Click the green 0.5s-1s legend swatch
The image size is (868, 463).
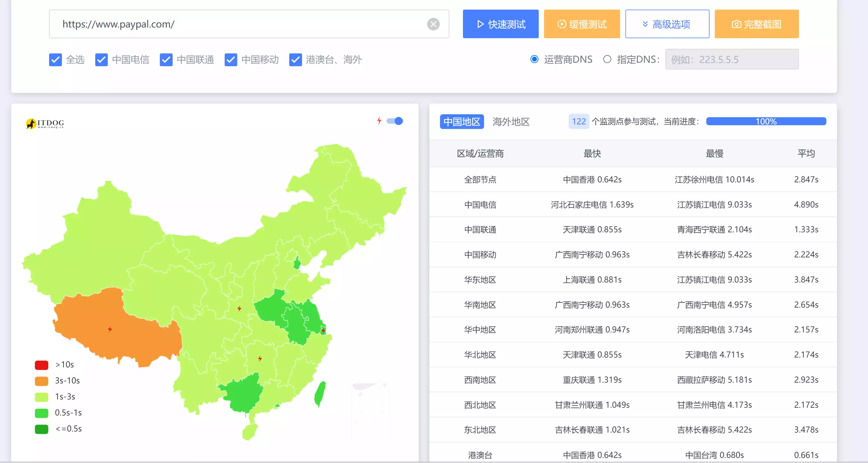coord(41,413)
